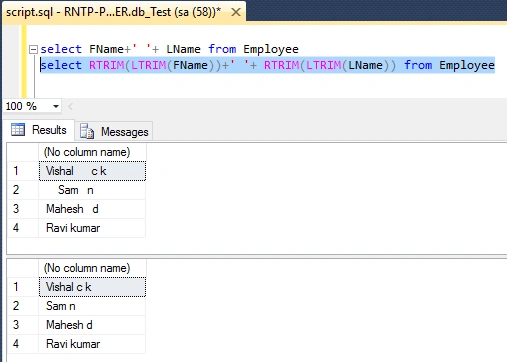Close the script.sql query tab

pyautogui.click(x=236, y=12)
